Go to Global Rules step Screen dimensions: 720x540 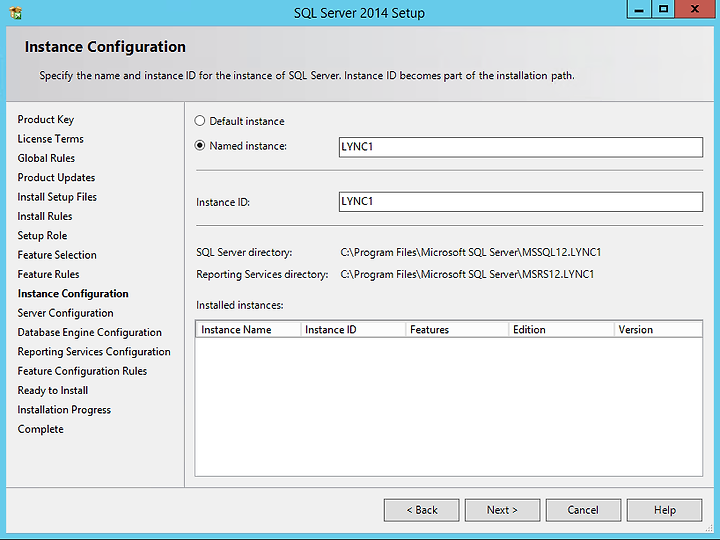pyautogui.click(x=46, y=158)
